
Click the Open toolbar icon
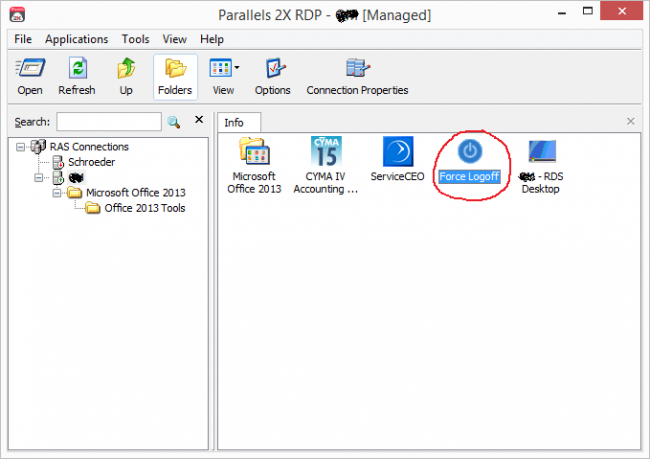tap(30, 77)
